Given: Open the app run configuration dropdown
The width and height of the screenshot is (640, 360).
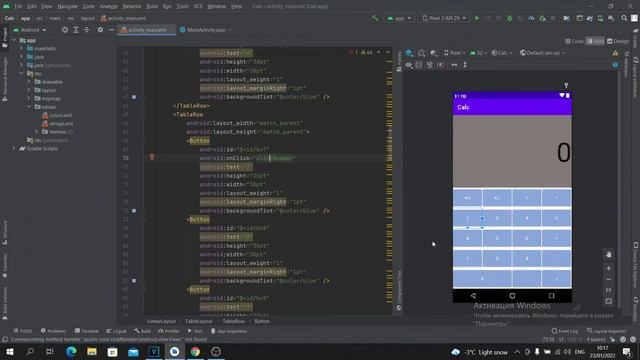Looking at the screenshot, I should pos(399,18).
